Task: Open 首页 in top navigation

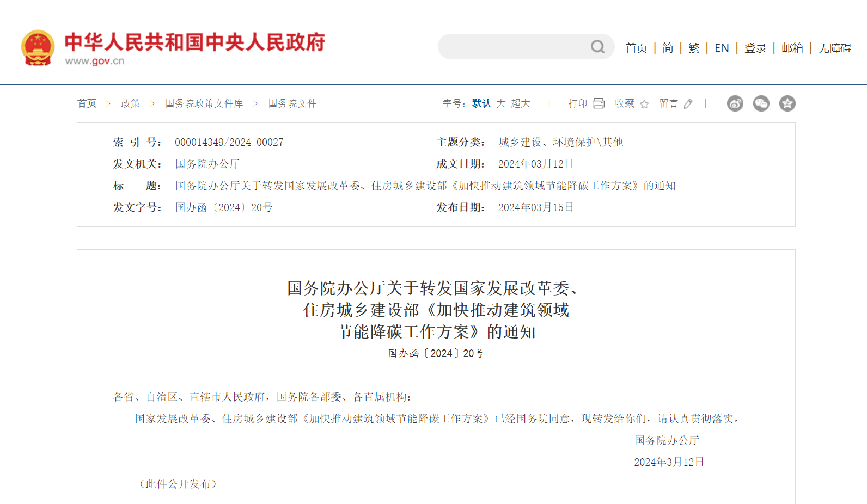Action: 636,48
